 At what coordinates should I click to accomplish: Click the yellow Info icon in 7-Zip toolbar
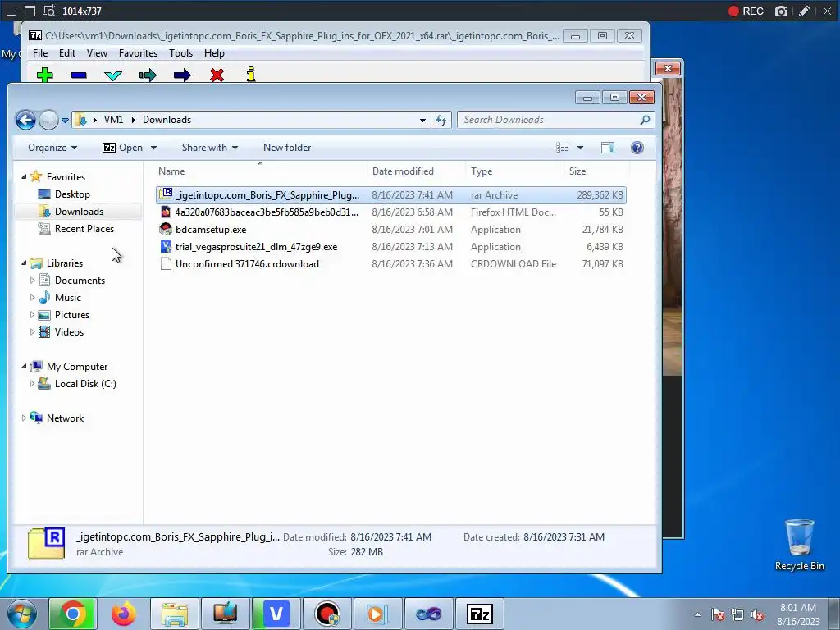point(251,75)
